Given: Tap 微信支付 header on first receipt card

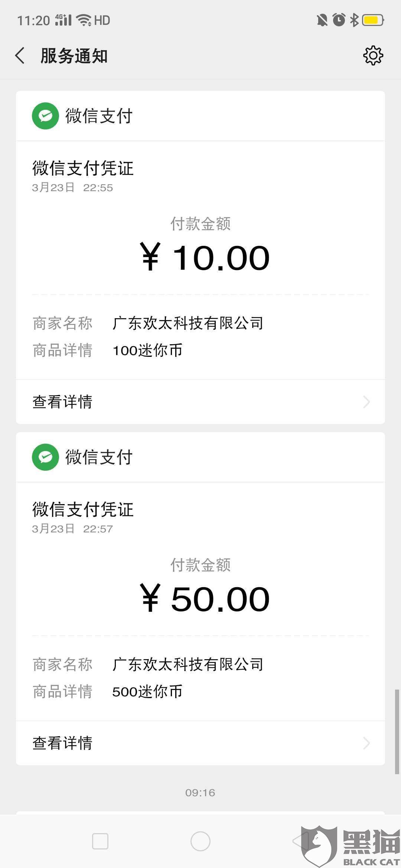Looking at the screenshot, I should 99,116.
